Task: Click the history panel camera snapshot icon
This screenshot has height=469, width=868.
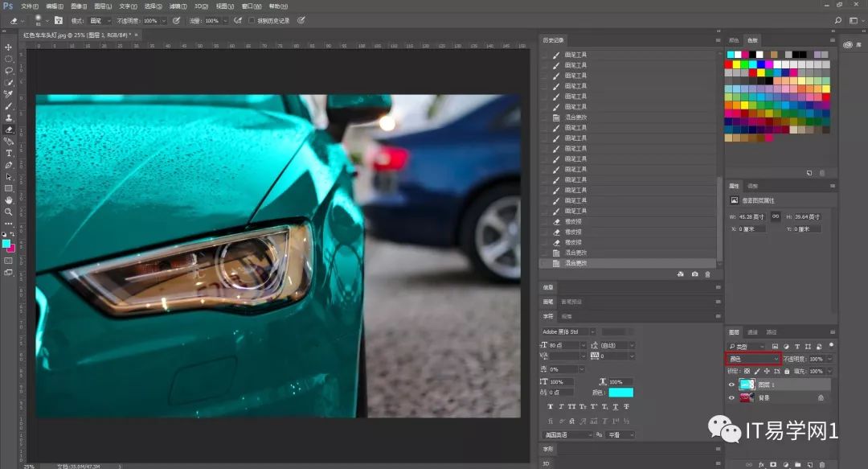Action: 694,274
